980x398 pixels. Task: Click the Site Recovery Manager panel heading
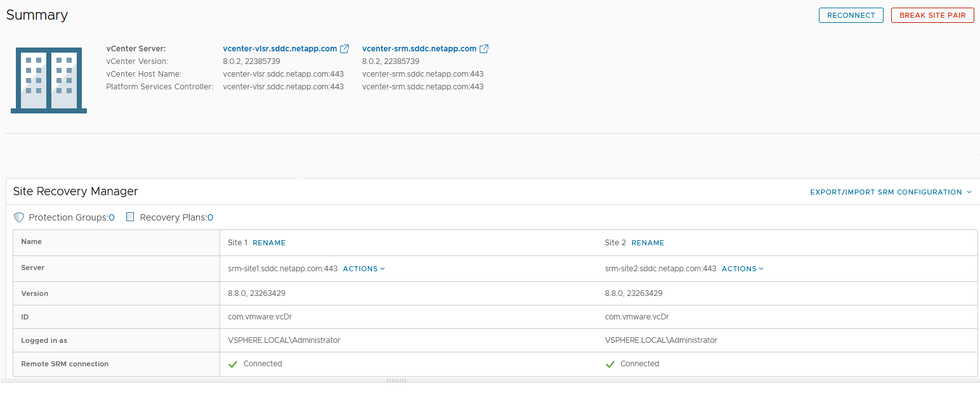(x=75, y=191)
